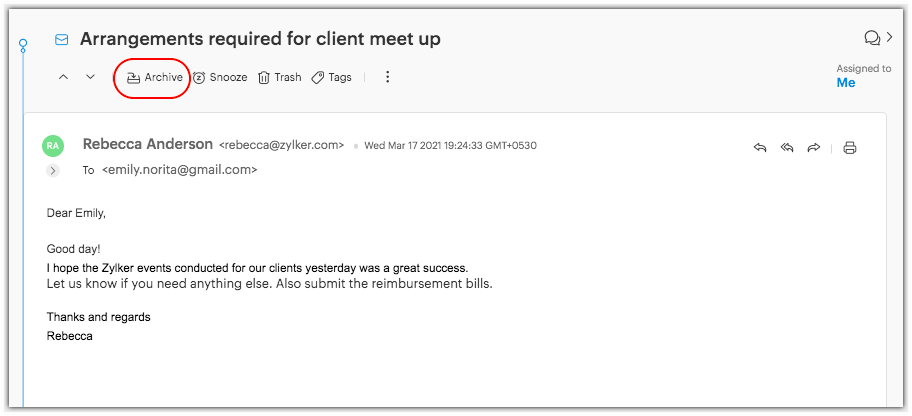The width and height of the screenshot is (912, 416).
Task: Print the email using the printer icon
Action: click(850, 148)
